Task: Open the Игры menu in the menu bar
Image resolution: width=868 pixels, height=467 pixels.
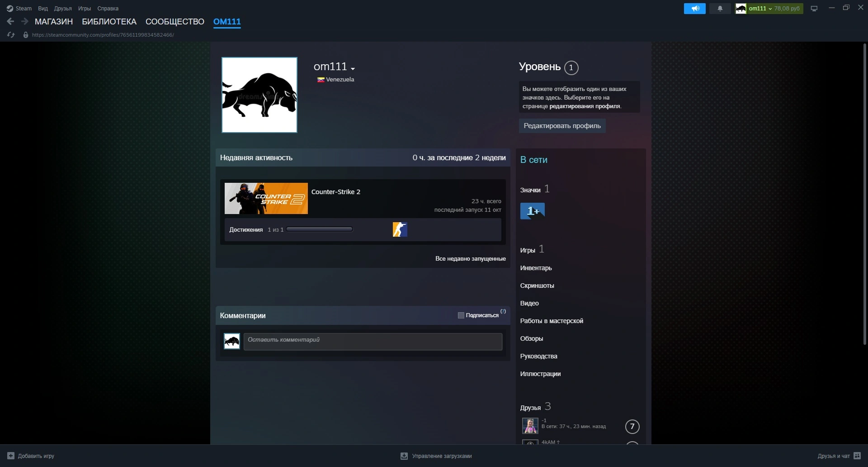Action: pyautogui.click(x=85, y=8)
